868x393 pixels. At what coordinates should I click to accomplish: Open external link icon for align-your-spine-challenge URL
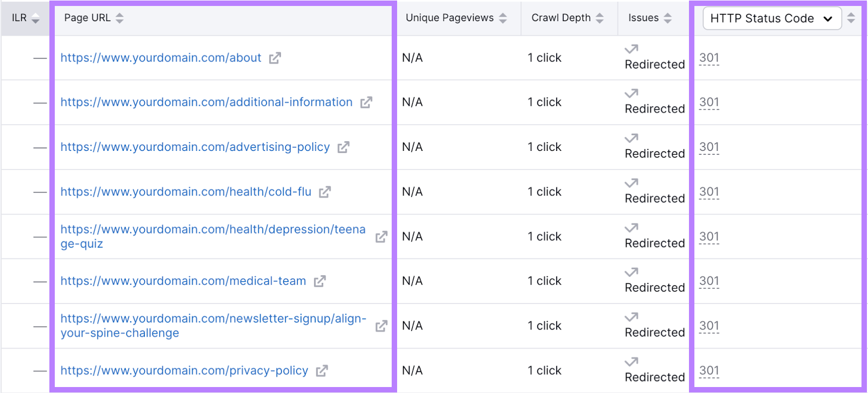(x=381, y=326)
